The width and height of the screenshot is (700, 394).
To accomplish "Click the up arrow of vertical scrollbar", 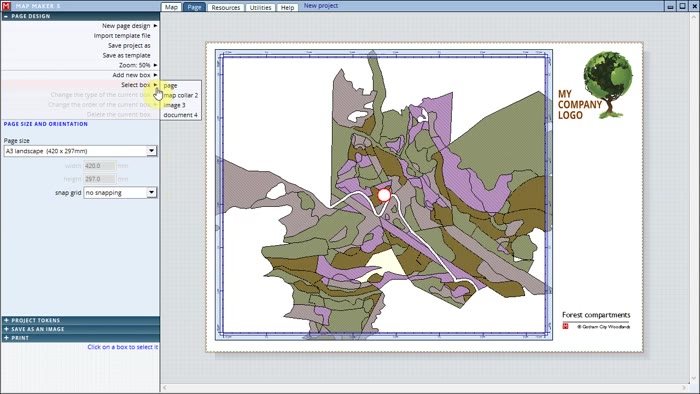I will point(695,16).
